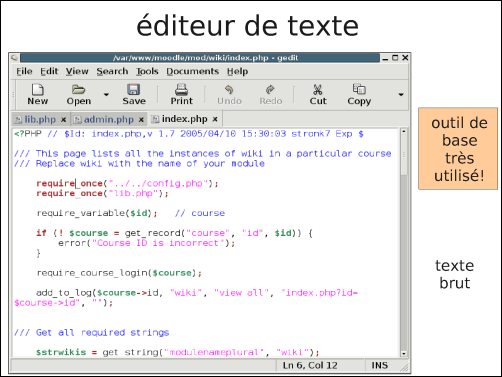502x377 pixels.
Task: Save the file with the floppy icon
Action: click(x=134, y=89)
